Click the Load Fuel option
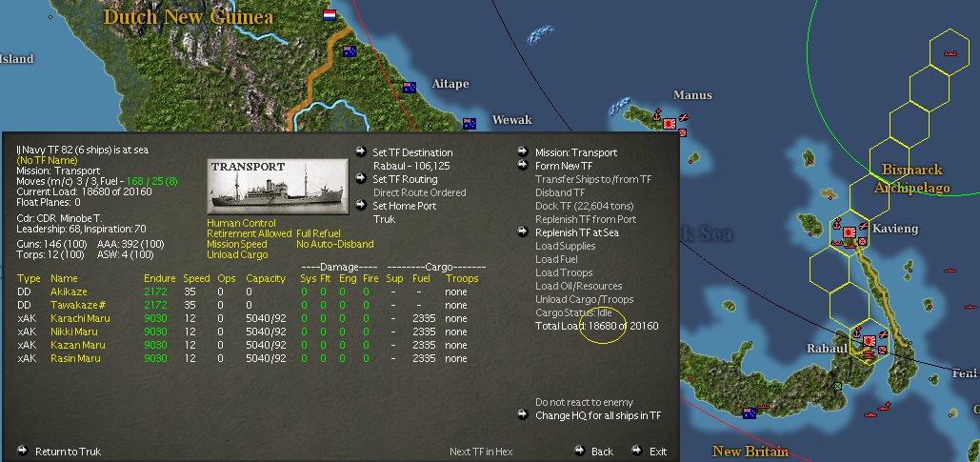This screenshot has height=462, width=980. click(x=556, y=259)
